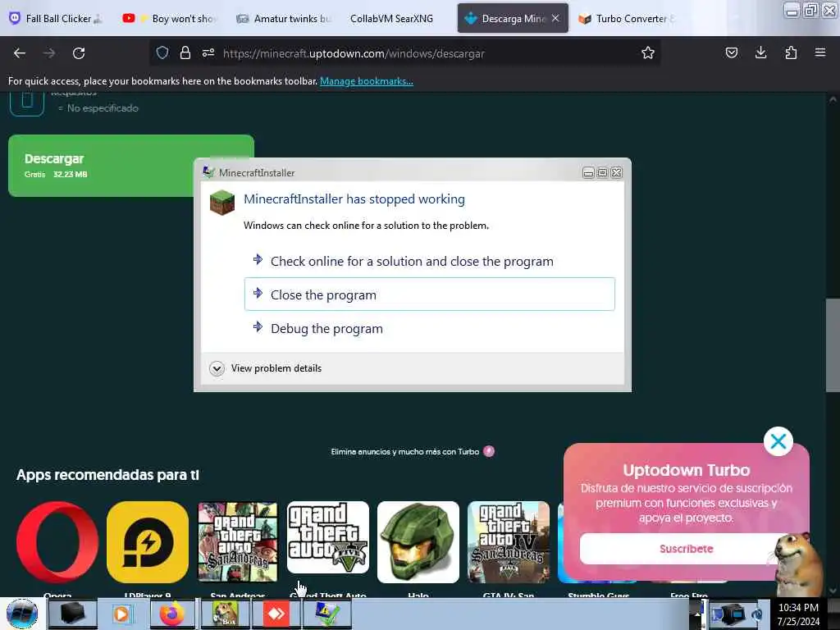Click the taskbar clock showing 10:34 PM
The height and width of the screenshot is (630, 840).
pos(798,614)
